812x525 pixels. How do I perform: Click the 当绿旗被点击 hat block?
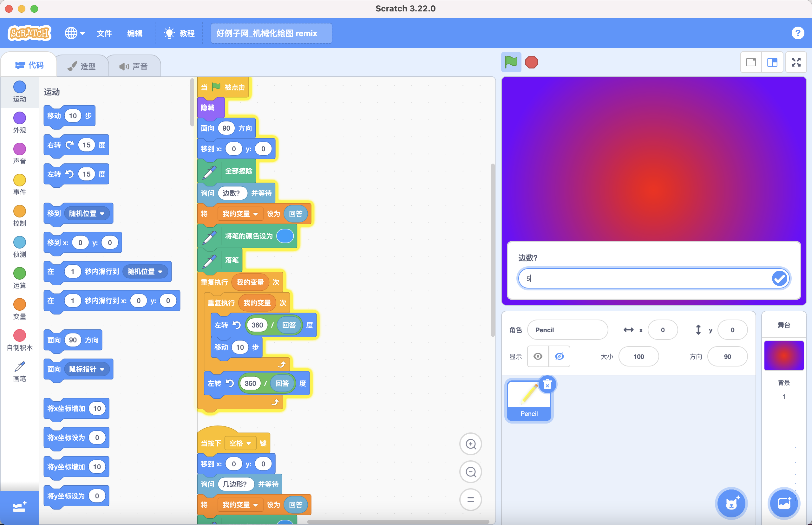pos(224,87)
